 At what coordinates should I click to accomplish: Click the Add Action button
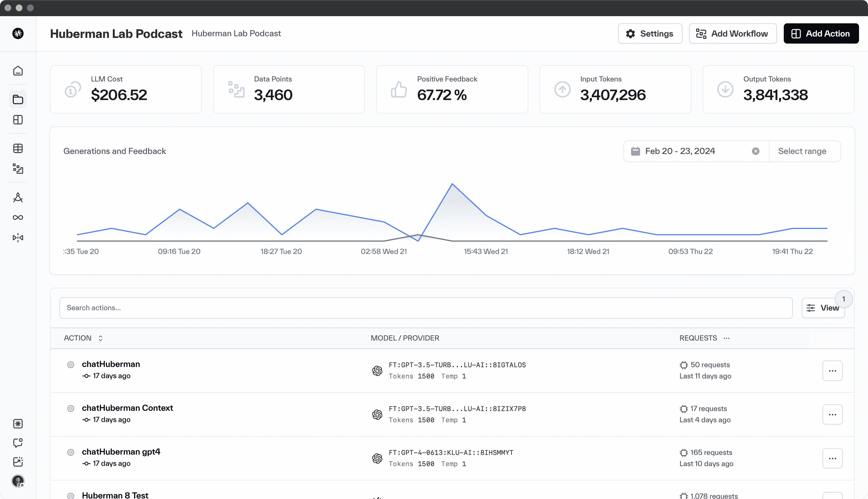pos(821,34)
